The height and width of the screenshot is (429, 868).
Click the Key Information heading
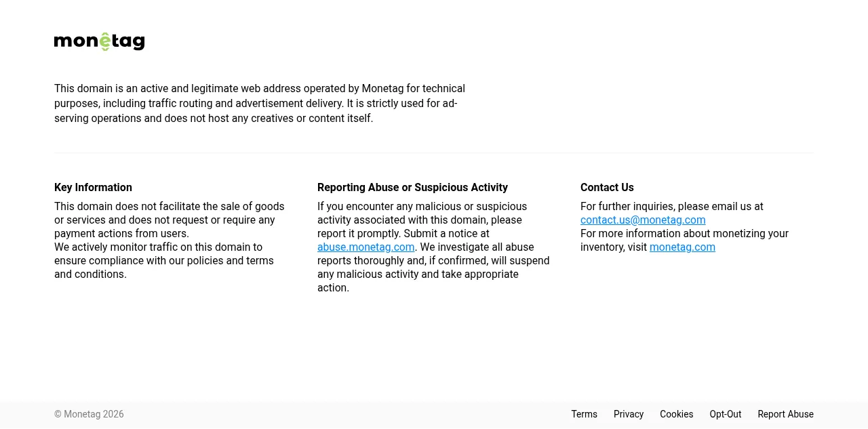(93, 188)
